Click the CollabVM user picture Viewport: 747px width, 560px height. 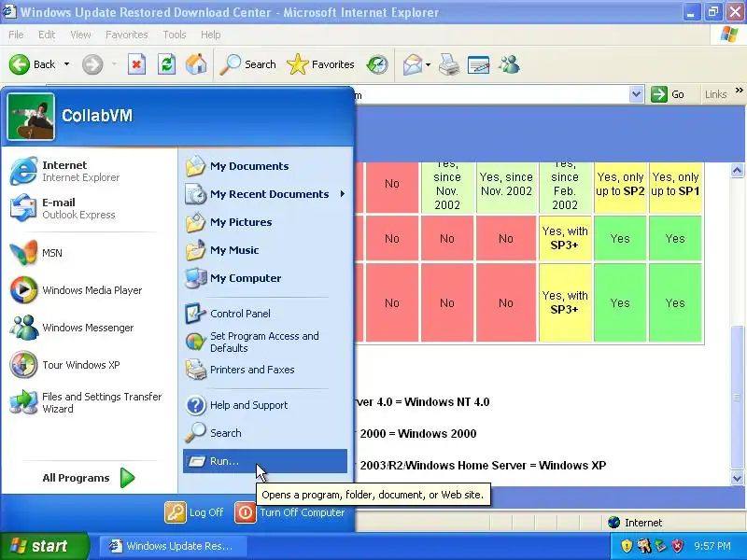(x=31, y=117)
